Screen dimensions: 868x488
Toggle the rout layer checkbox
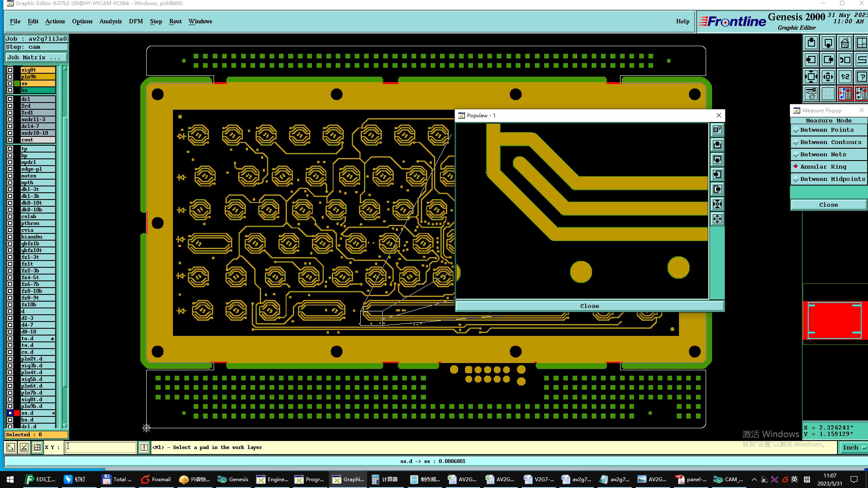tap(10, 140)
